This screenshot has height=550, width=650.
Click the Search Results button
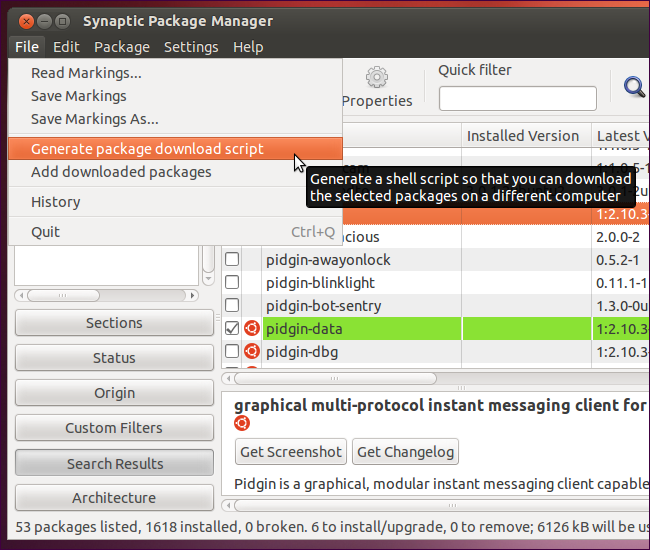click(114, 463)
